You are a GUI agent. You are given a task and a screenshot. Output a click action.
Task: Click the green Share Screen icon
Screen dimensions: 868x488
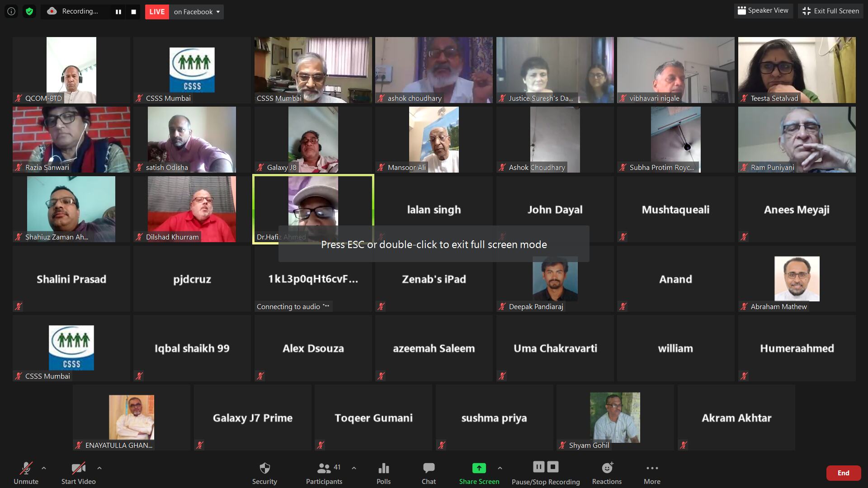click(x=479, y=469)
